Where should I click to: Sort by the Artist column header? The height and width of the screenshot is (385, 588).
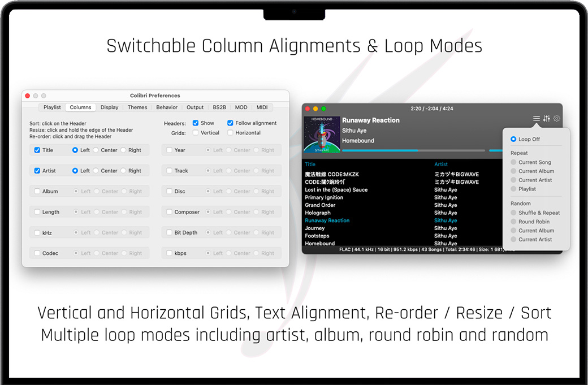point(441,165)
